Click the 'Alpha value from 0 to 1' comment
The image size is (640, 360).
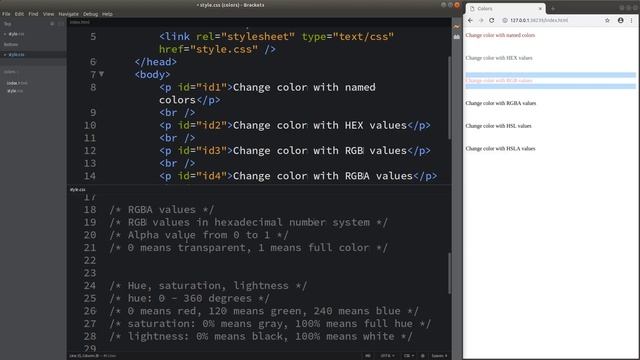(x=199, y=235)
